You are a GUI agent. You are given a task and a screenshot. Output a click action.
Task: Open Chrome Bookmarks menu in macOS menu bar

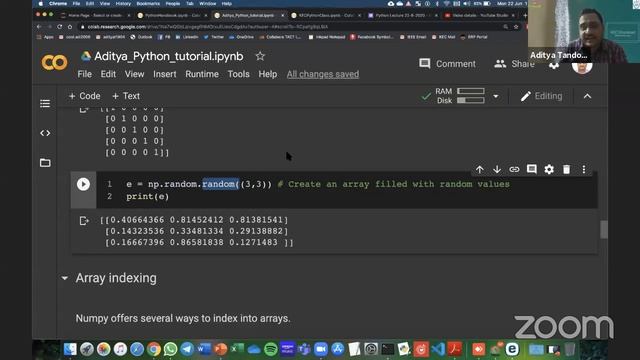pos(148,4)
